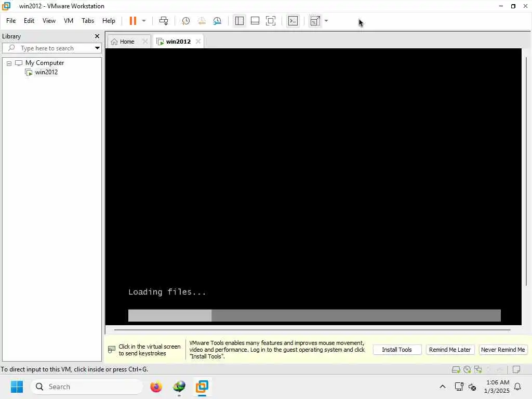Click the network tray icon
The width and height of the screenshot is (532, 399).
[x=459, y=387]
